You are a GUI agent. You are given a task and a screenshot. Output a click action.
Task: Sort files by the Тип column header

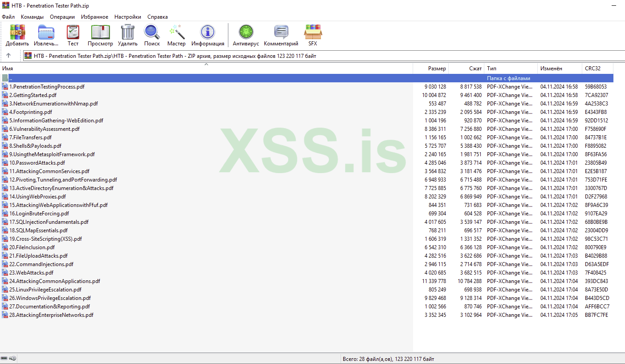(511, 69)
